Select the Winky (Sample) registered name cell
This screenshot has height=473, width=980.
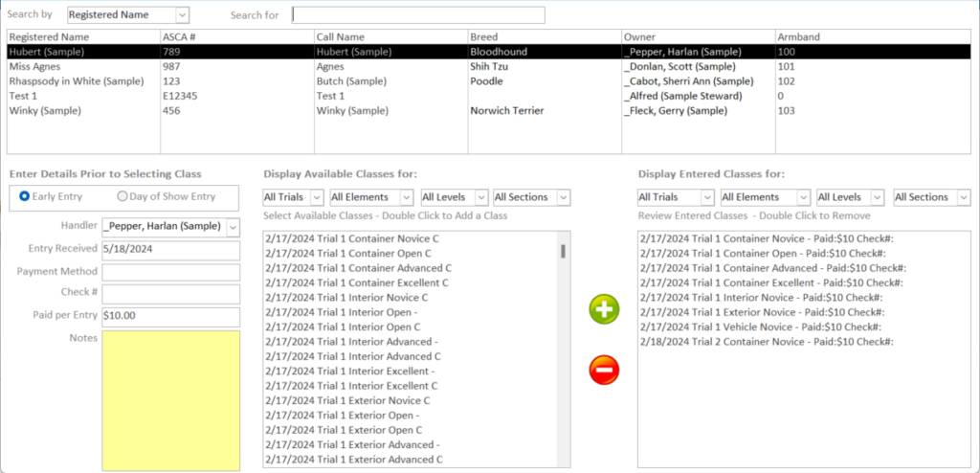click(84, 111)
